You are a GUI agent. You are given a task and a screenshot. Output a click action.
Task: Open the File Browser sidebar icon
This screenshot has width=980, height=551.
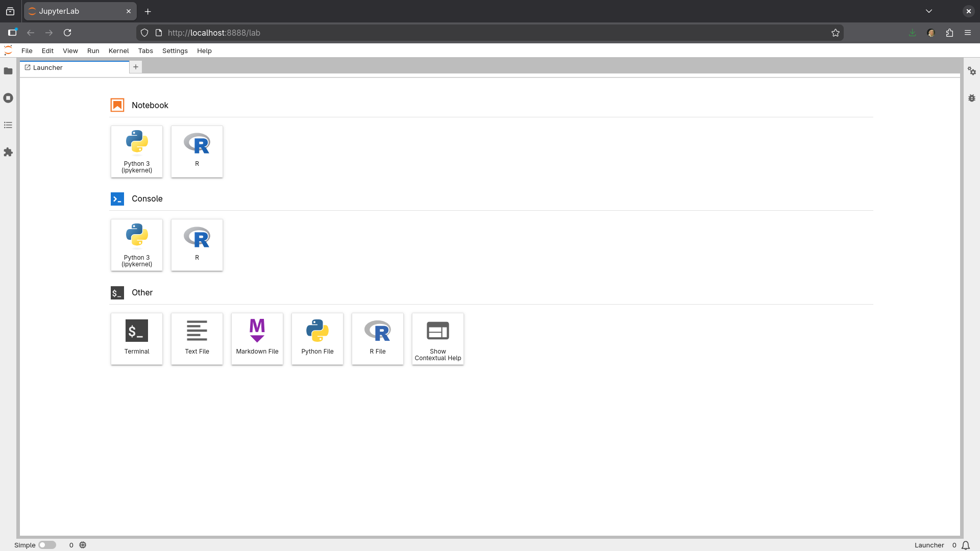8,71
